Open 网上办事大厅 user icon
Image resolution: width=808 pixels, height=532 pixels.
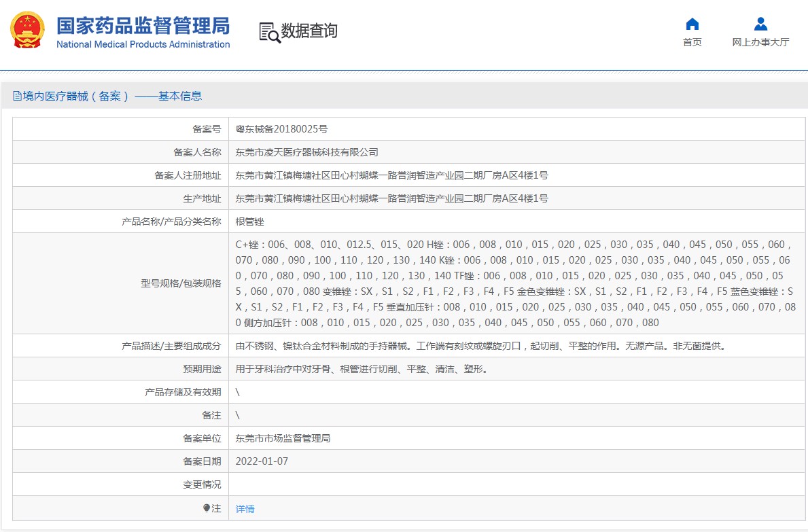pos(760,24)
